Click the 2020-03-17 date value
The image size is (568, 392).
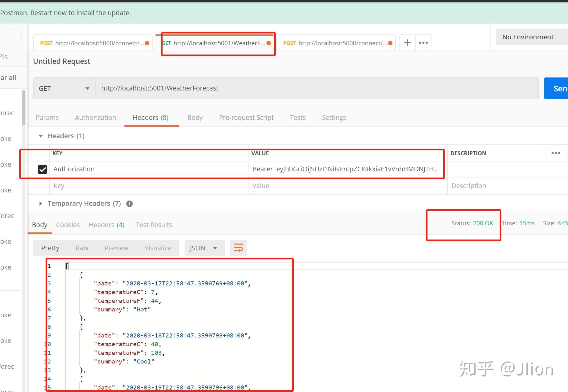[x=185, y=283]
